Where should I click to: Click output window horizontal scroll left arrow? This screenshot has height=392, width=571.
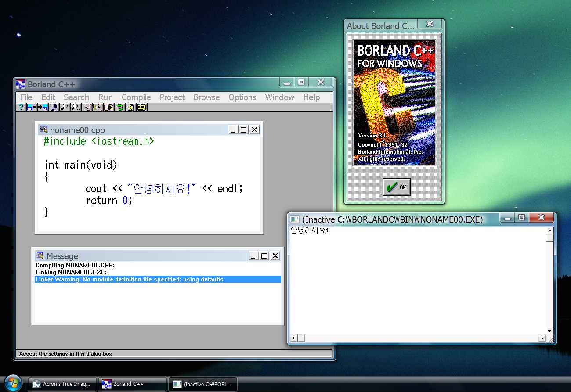[294, 338]
